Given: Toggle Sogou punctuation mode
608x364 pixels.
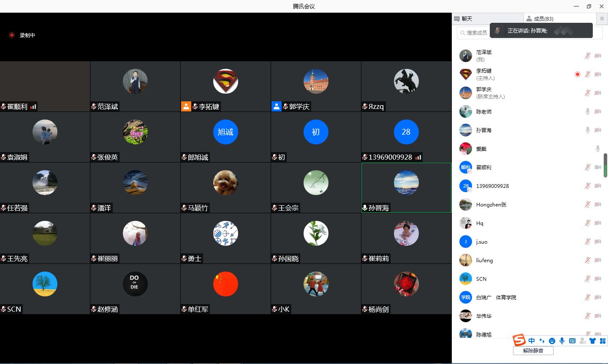Looking at the screenshot, I should pos(542,341).
